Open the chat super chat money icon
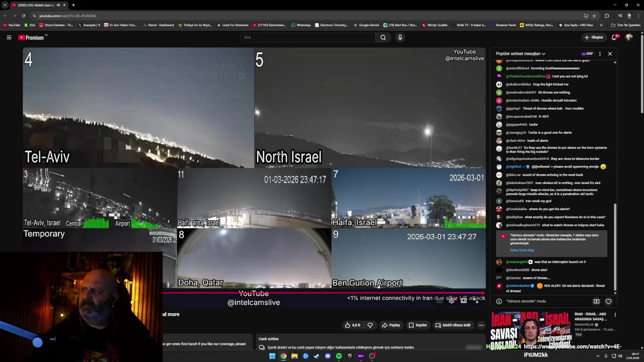Image resolution: width=644 pixels, height=362 pixels. (596, 301)
